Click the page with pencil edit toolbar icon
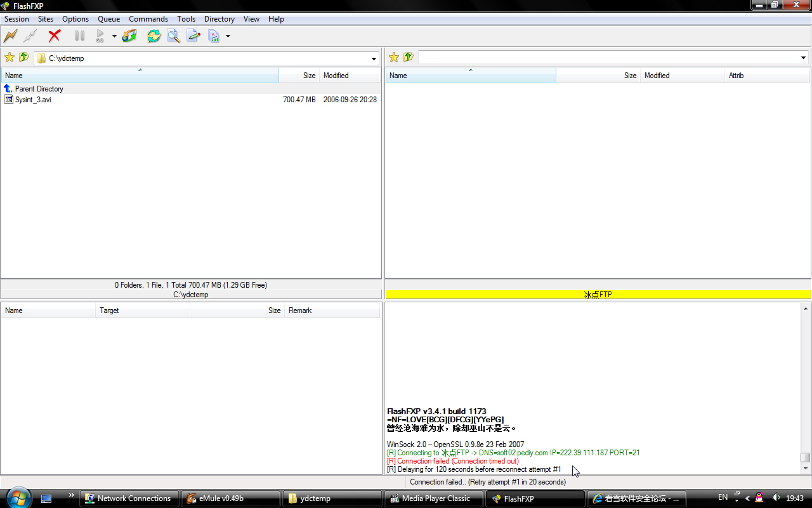Image resolution: width=812 pixels, height=508 pixels. tap(193, 36)
